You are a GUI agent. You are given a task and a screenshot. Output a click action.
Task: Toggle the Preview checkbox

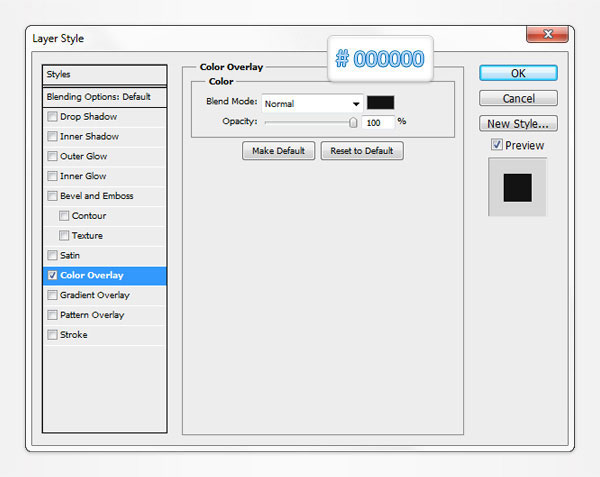[x=497, y=145]
